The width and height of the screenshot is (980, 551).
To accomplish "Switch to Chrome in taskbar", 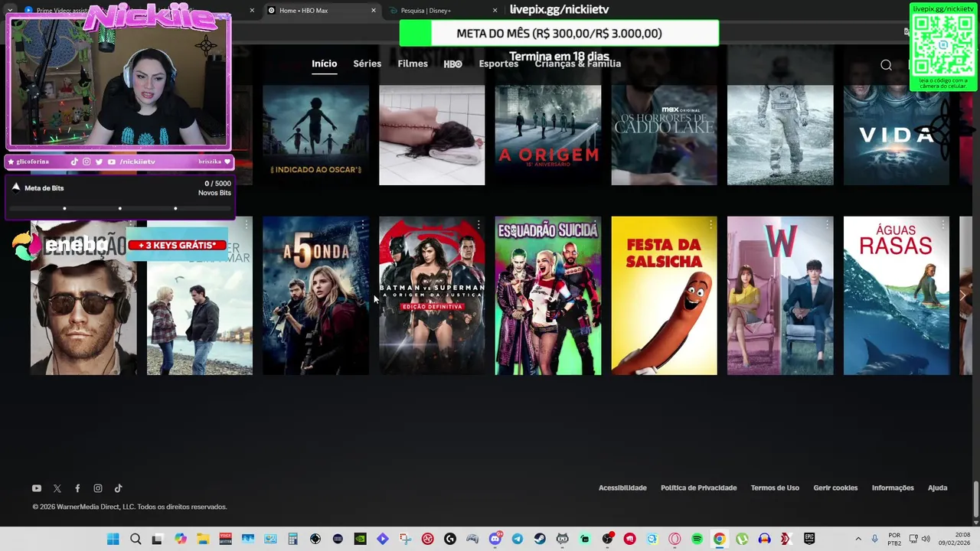I will pyautogui.click(x=719, y=539).
